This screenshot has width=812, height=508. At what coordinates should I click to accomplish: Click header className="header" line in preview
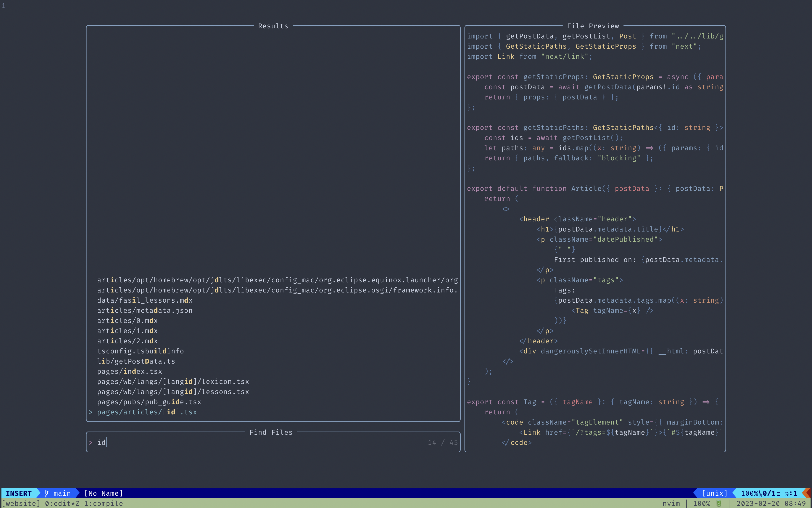pos(577,219)
